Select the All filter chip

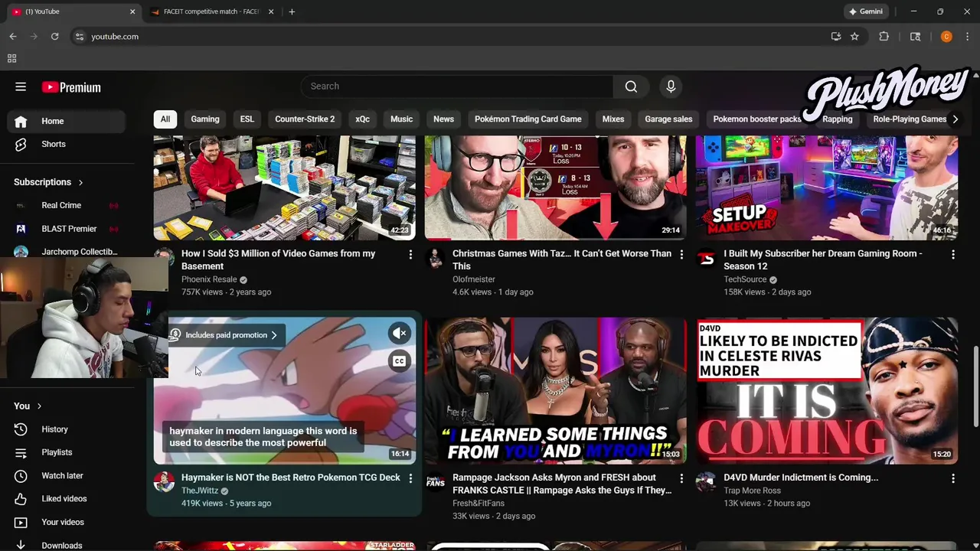tap(165, 119)
